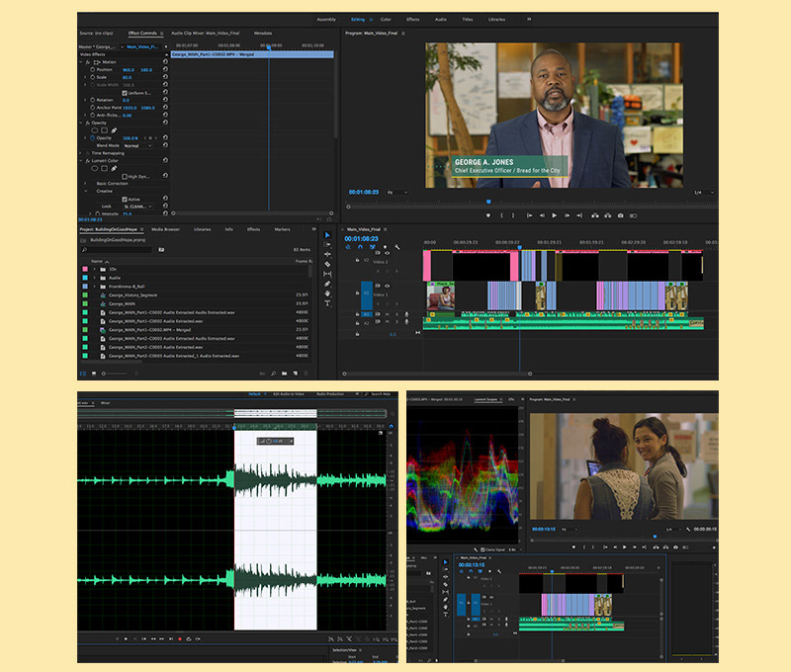Select the Selection arrow tool

[327, 235]
